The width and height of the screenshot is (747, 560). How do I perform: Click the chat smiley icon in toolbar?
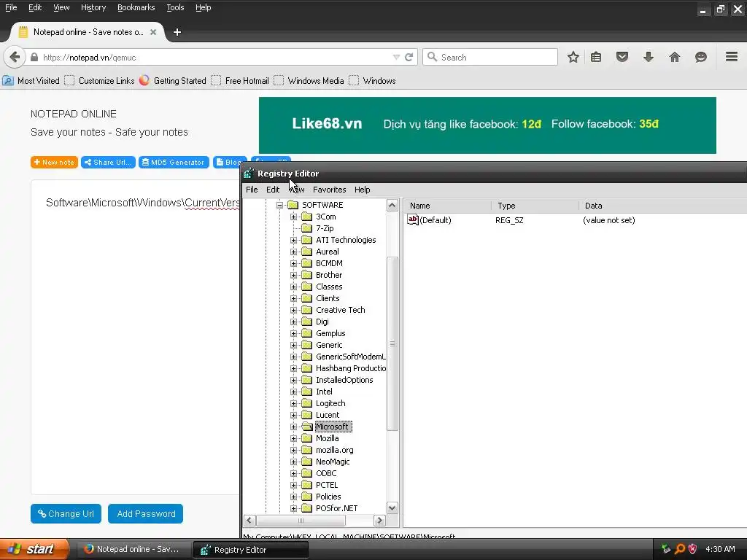[700, 57]
